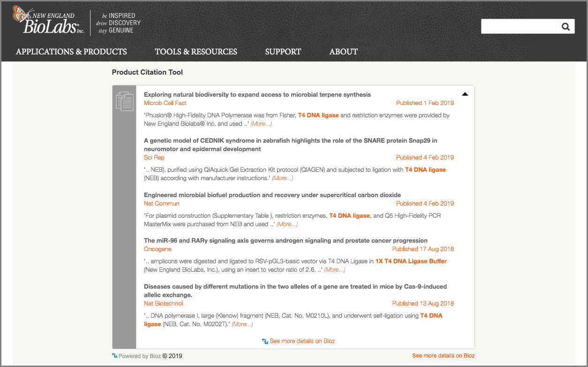The height and width of the screenshot is (367, 588).
Task: Click the Bioz icon beside center link
Action: tap(265, 341)
